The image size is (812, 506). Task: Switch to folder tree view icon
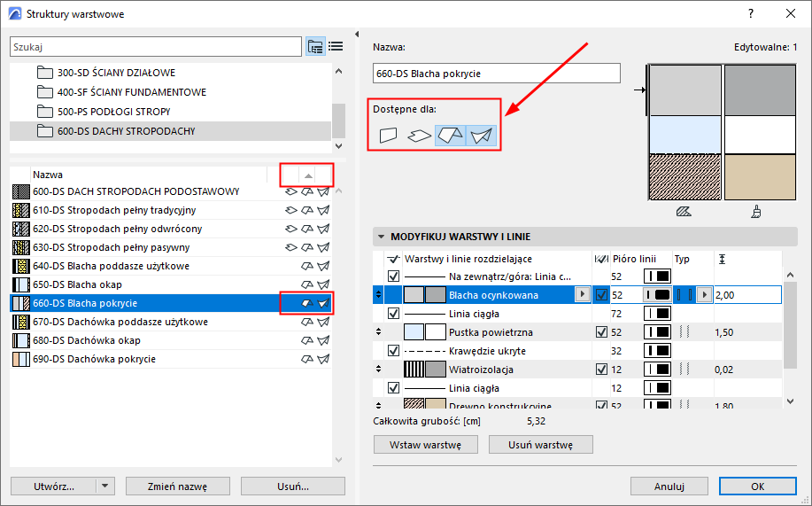[x=315, y=47]
